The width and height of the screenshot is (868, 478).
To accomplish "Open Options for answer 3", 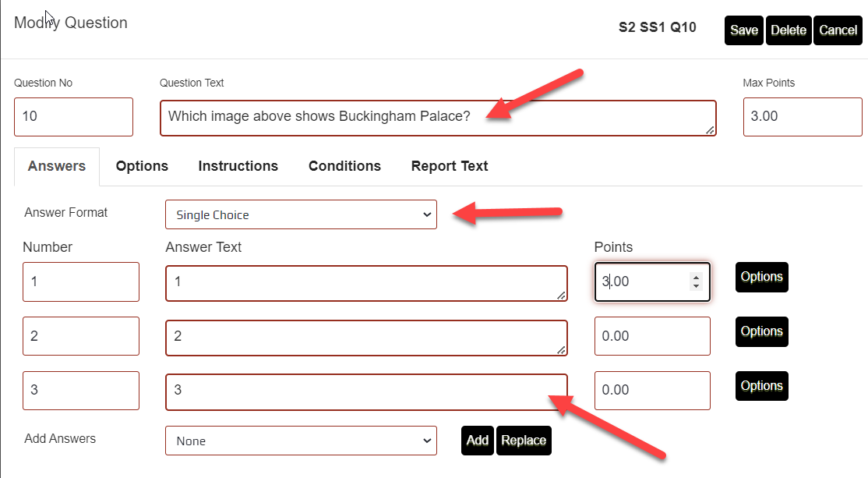I will (x=761, y=385).
